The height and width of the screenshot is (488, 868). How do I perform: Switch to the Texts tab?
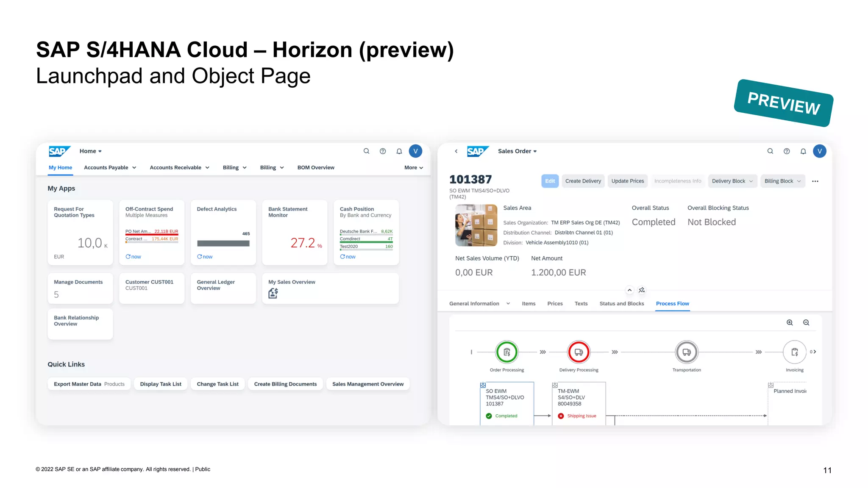pyautogui.click(x=581, y=304)
